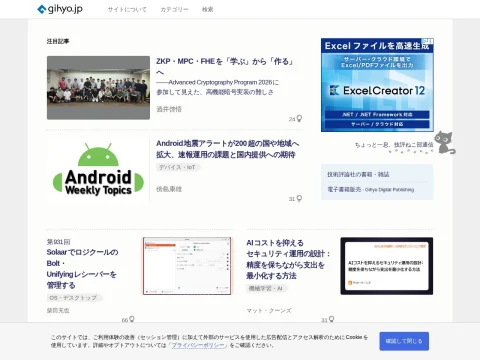Image resolution: width=480 pixels, height=360 pixels.
Task: Click the ad info icon on the Excel banner
Action: [428, 41]
